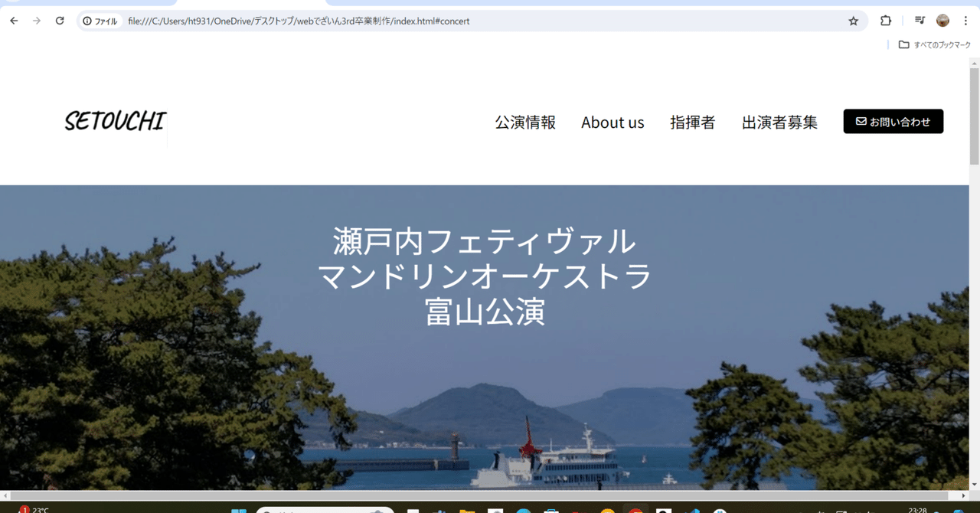Open the ファイル page info badge

(x=100, y=21)
